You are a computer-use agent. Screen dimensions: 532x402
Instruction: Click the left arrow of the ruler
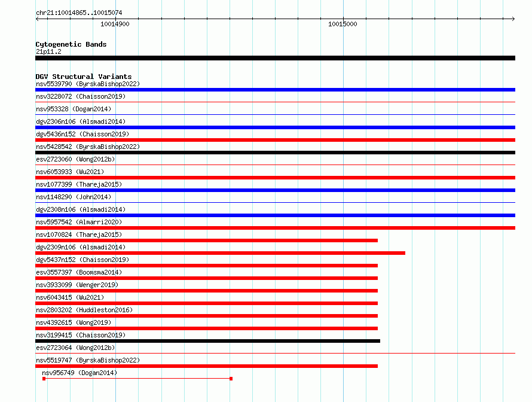[x=37, y=19]
